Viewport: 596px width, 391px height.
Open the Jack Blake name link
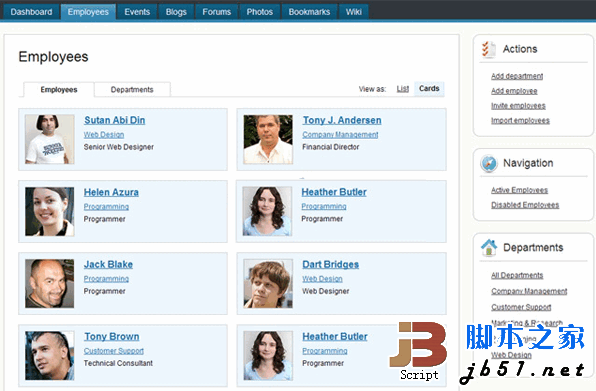click(108, 264)
